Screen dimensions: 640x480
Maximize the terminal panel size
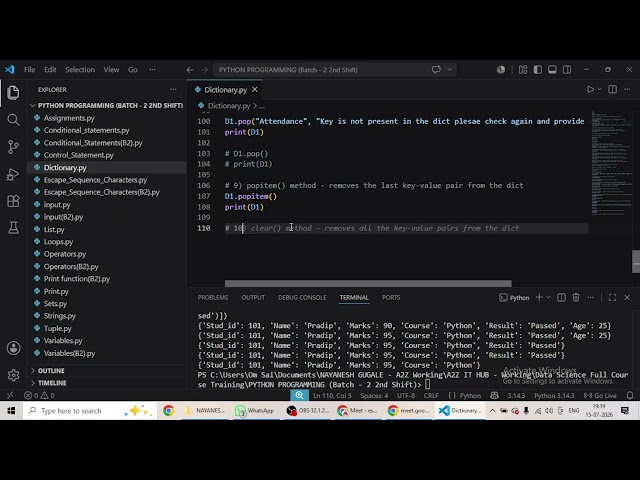(x=612, y=298)
